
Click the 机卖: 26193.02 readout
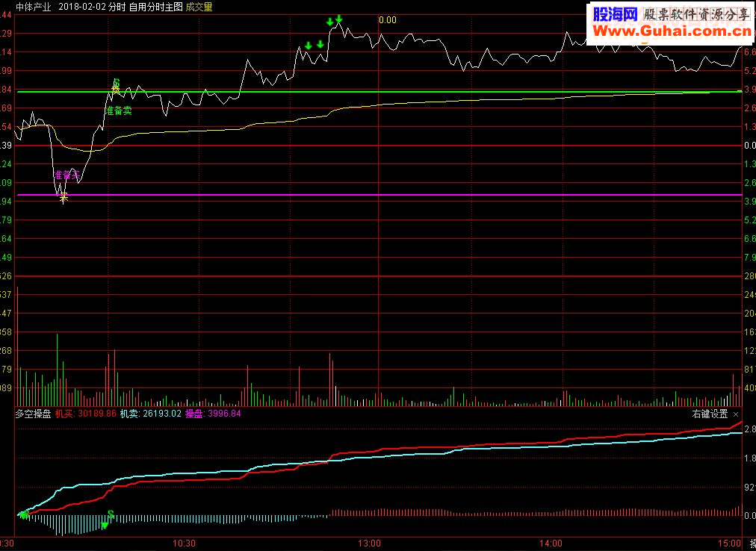[150, 414]
